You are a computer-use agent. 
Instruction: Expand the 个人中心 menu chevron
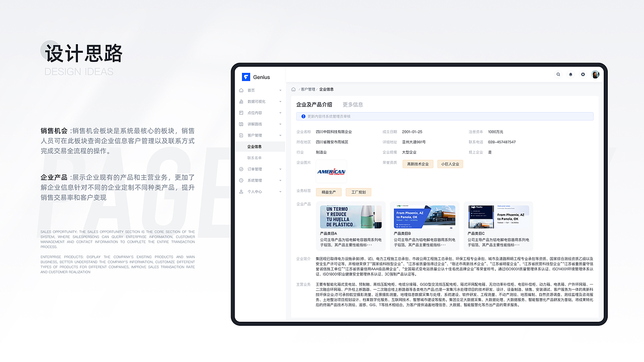[x=280, y=192]
